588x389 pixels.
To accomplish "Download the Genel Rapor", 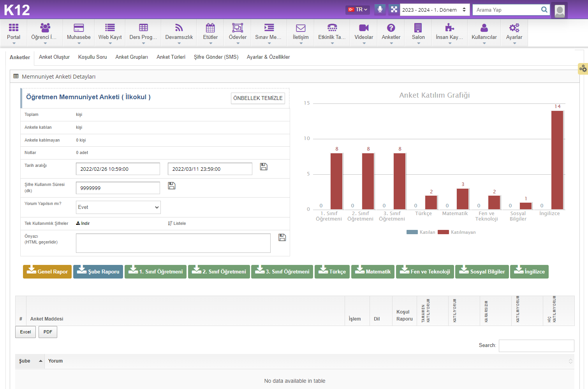I will tap(47, 272).
